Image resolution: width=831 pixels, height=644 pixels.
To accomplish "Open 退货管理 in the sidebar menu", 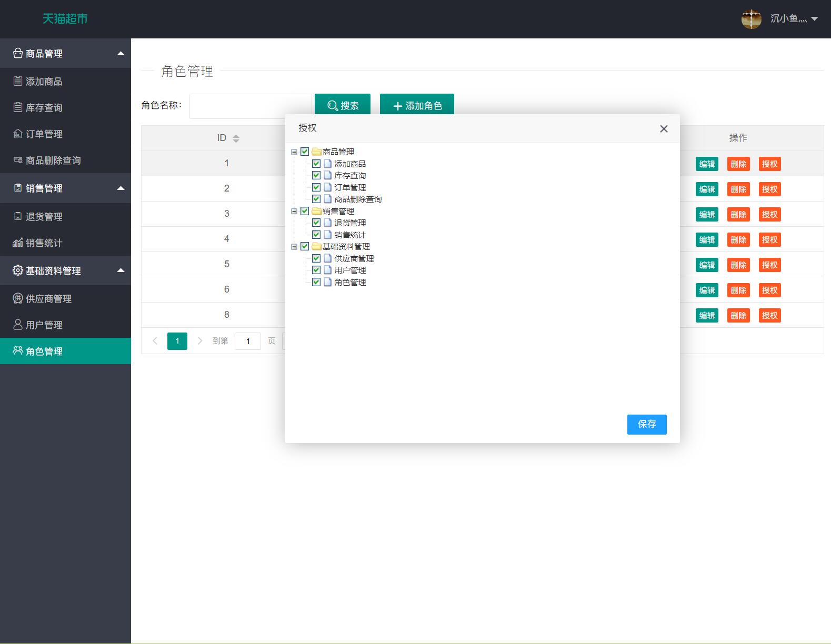I will point(65,216).
